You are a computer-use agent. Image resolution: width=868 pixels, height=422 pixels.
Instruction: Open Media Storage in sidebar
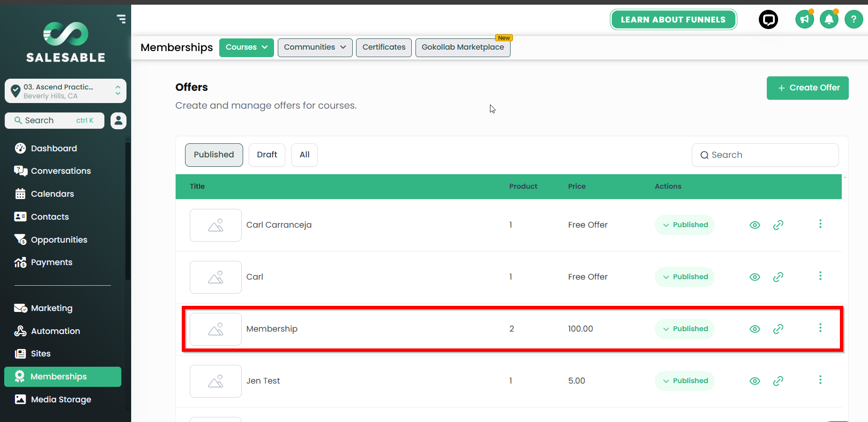[61, 400]
